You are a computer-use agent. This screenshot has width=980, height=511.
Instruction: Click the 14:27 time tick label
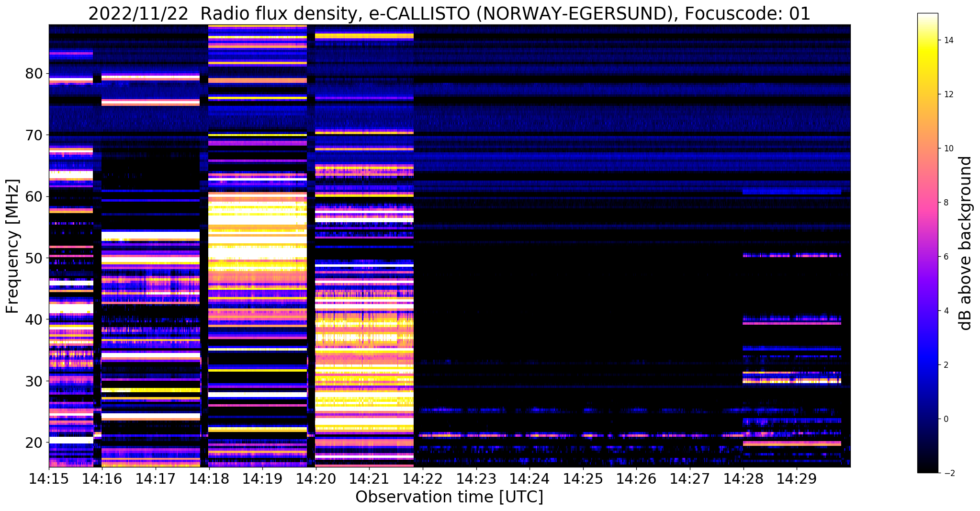coord(689,479)
